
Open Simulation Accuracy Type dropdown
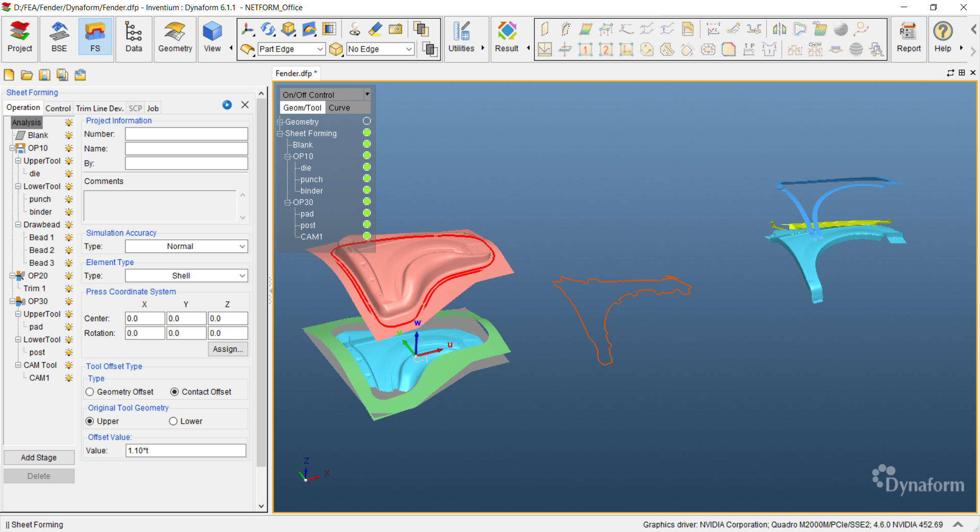click(x=186, y=247)
